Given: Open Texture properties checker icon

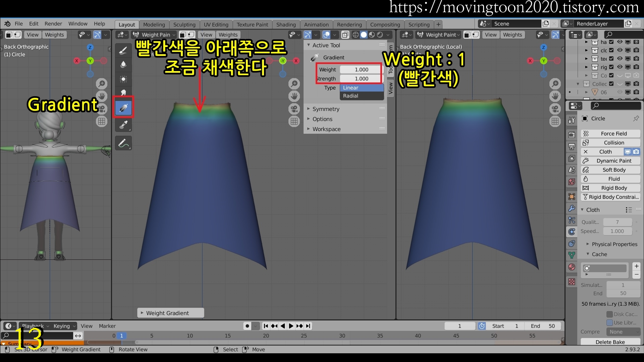Looking at the screenshot, I should [x=572, y=282].
